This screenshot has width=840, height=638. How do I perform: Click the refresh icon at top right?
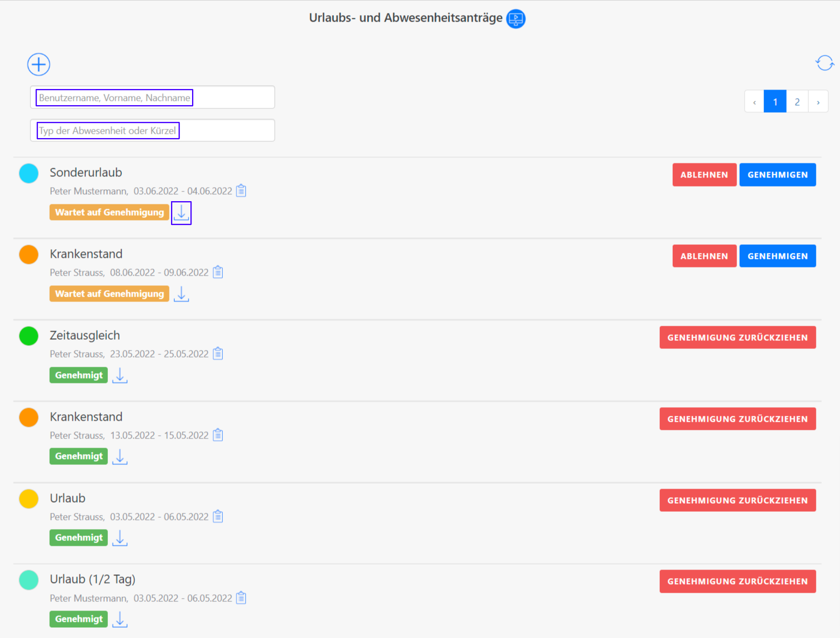824,63
